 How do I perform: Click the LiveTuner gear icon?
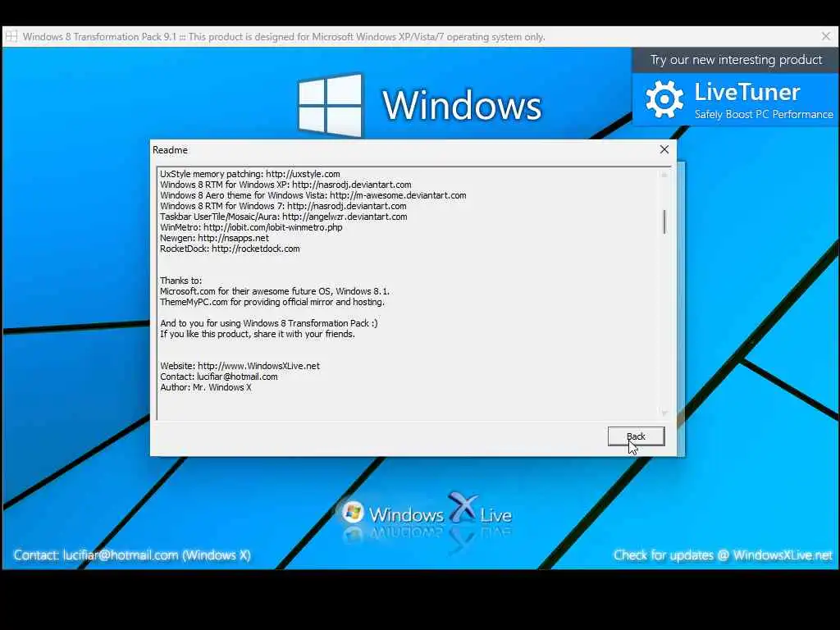[664, 99]
